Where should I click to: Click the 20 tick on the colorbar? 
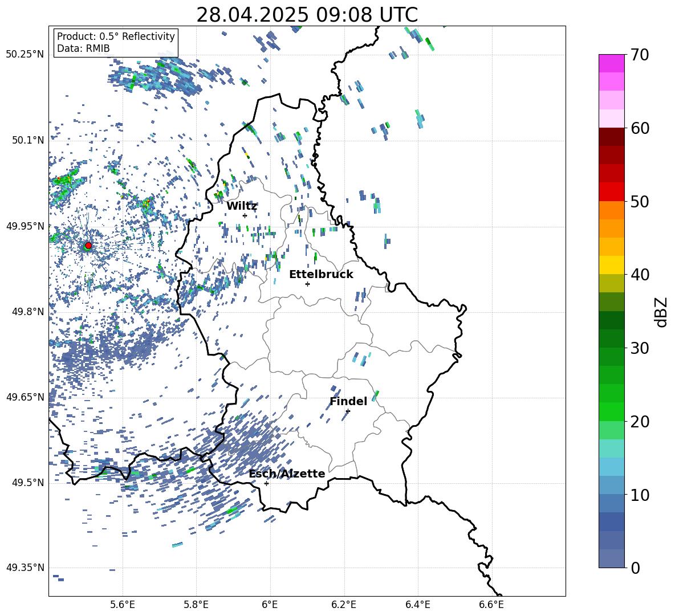[640, 421]
